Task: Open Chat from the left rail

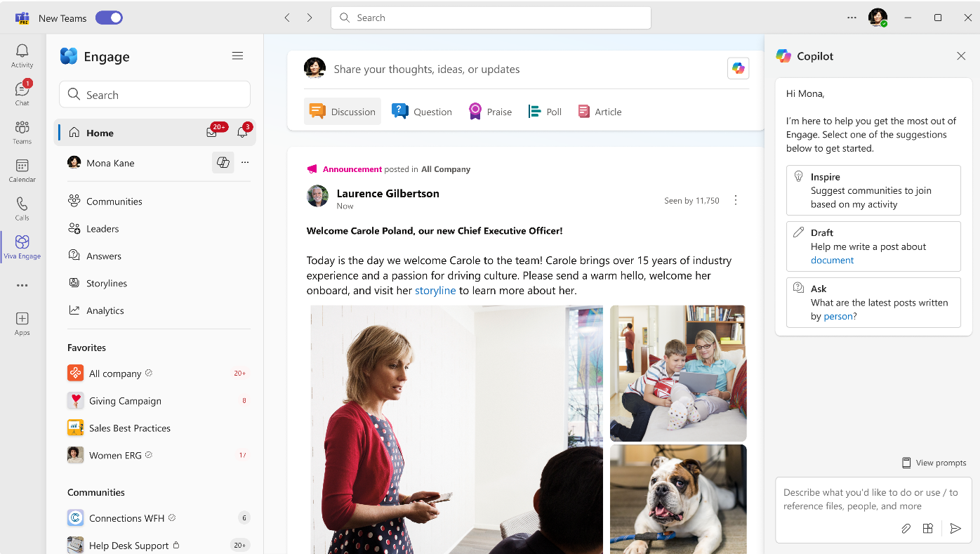Action: (x=22, y=91)
